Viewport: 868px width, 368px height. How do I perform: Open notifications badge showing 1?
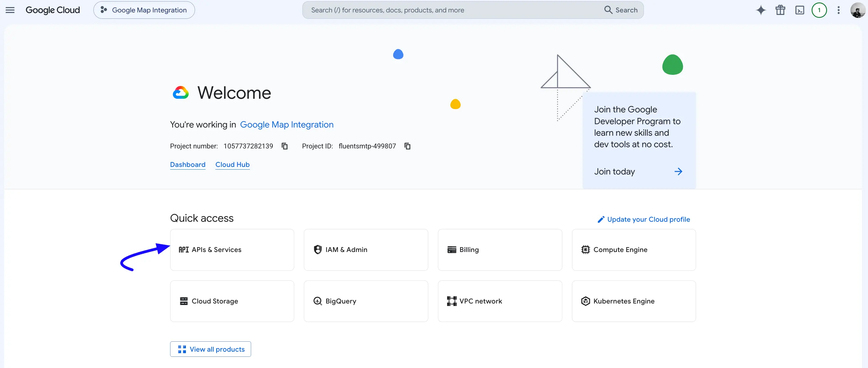[x=819, y=10]
